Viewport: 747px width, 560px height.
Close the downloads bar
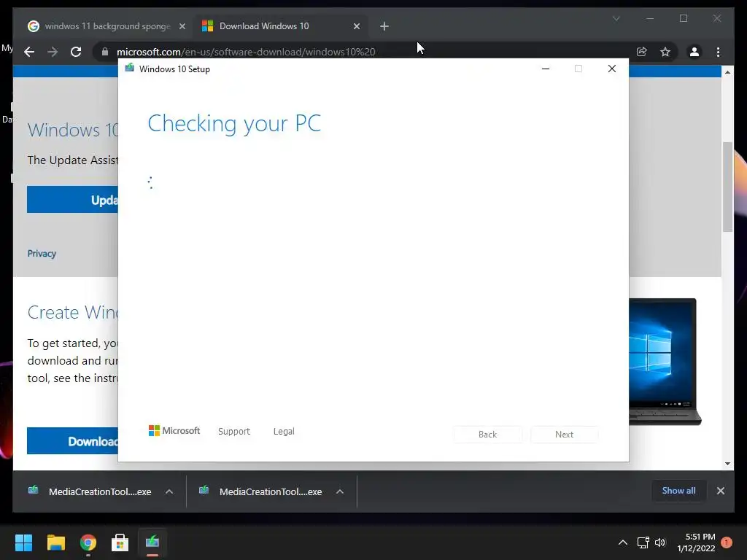(720, 491)
